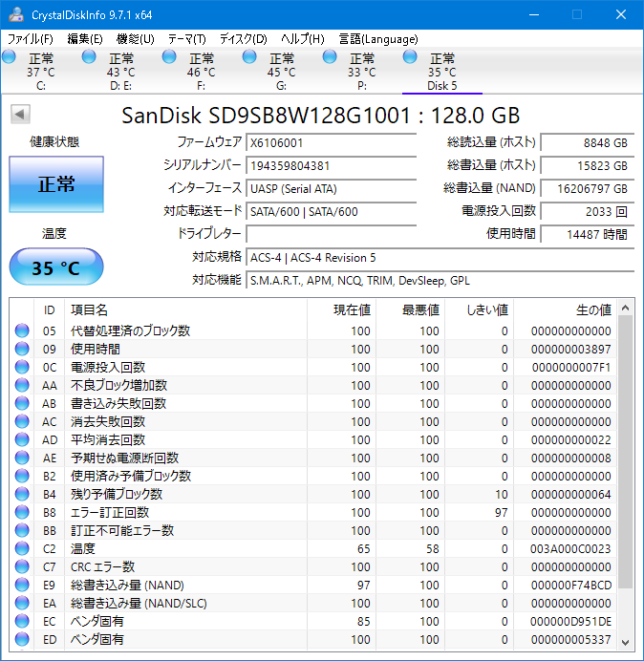
Task: Open the テーマ(T) menu
Action: tap(187, 39)
